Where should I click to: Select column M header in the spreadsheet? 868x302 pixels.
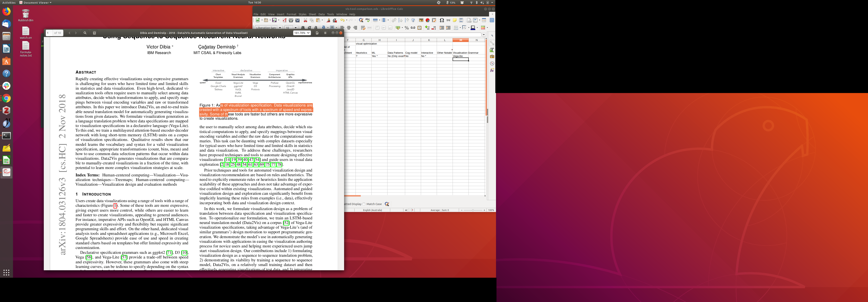coord(460,40)
